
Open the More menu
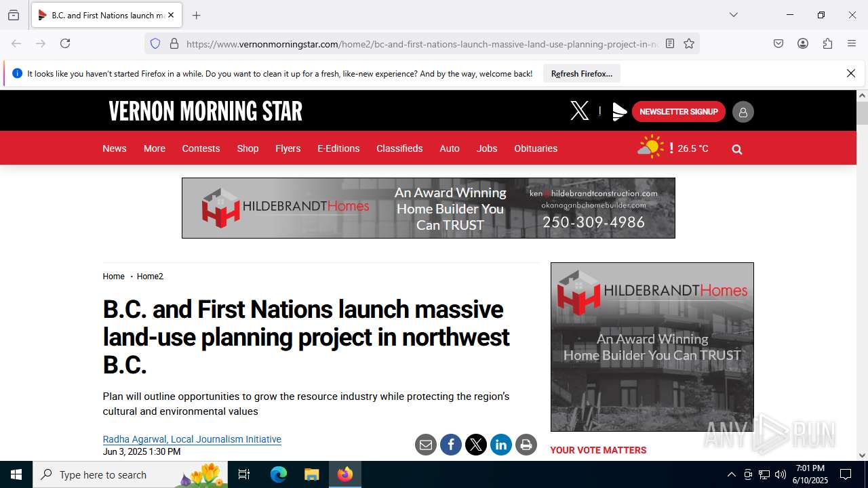point(155,148)
